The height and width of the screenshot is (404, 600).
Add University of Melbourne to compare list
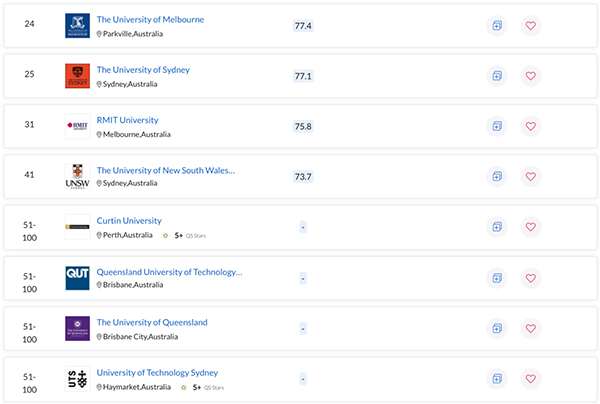pos(497,26)
